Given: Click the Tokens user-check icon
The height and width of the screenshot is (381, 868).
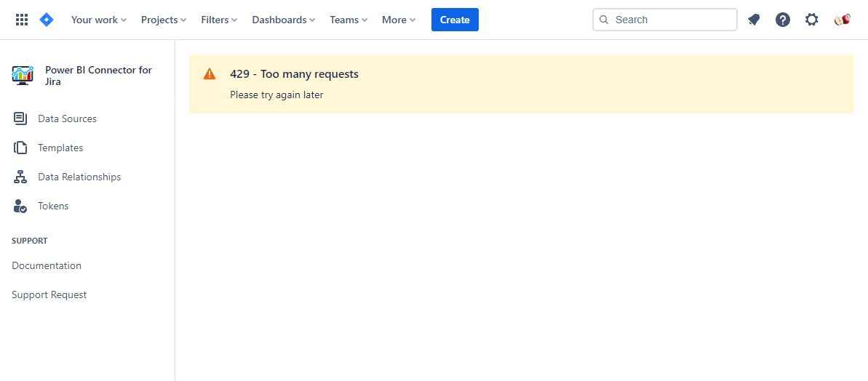Looking at the screenshot, I should coord(20,206).
